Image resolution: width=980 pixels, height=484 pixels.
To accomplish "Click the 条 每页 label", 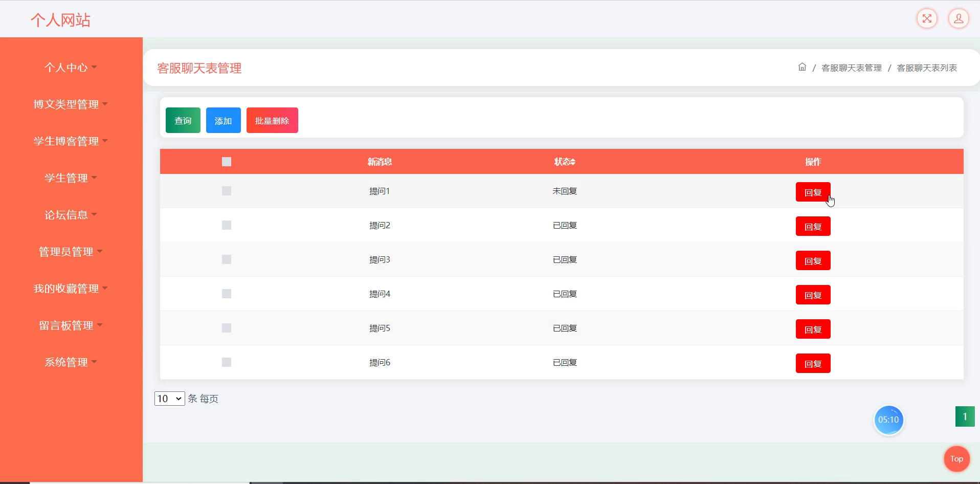I will (203, 399).
